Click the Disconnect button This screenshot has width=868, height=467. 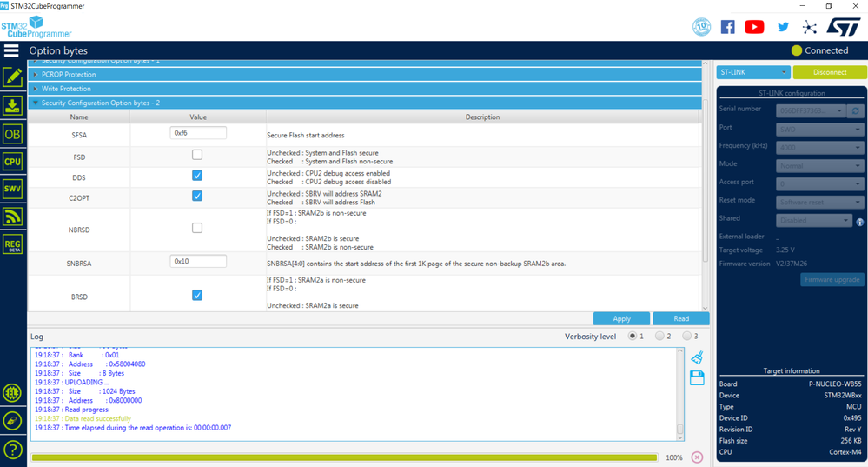click(830, 72)
